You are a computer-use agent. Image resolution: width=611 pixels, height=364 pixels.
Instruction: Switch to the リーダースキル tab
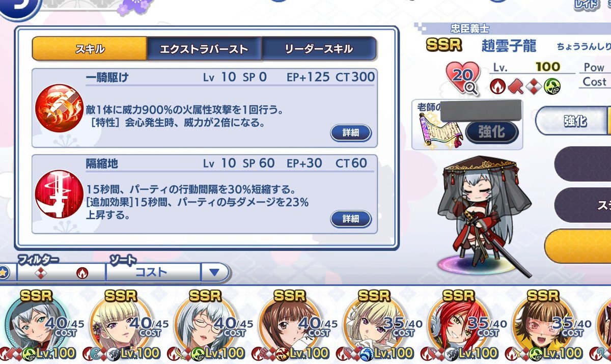click(x=319, y=49)
